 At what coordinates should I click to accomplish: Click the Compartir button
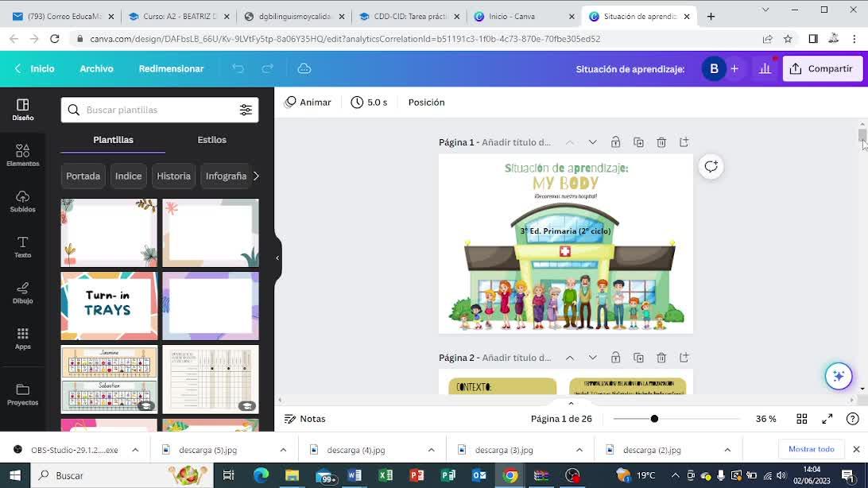coord(822,68)
